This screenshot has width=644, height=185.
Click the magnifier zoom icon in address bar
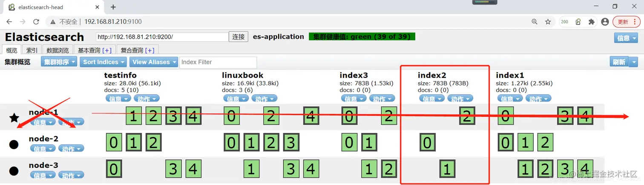click(535, 22)
